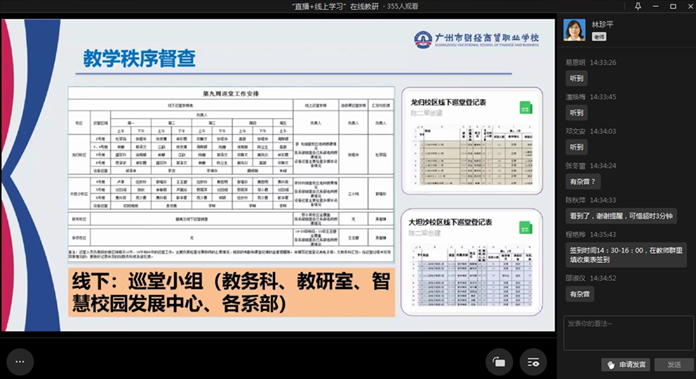
Task: Select message 看到了，谢谢提醒，可惜超时3分钟
Action: pos(621,216)
